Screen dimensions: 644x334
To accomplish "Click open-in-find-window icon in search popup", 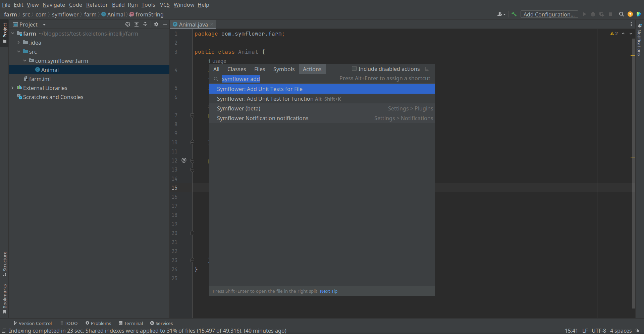I will click(427, 69).
